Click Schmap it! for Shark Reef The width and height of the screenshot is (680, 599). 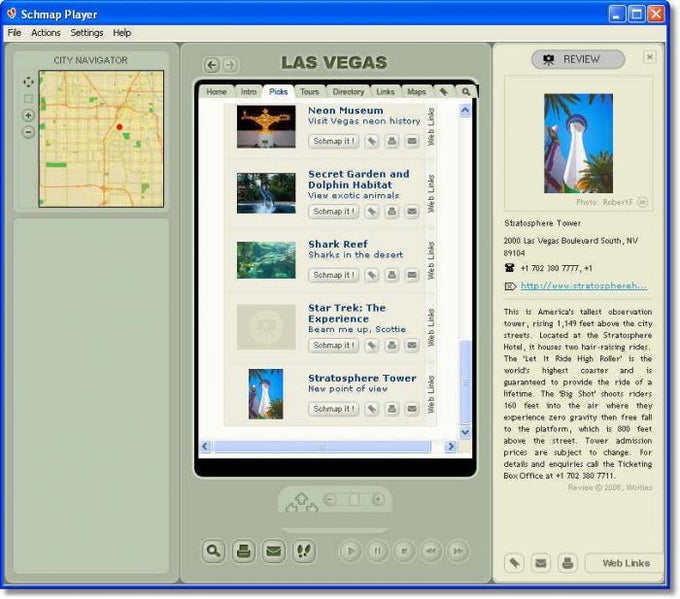point(333,275)
